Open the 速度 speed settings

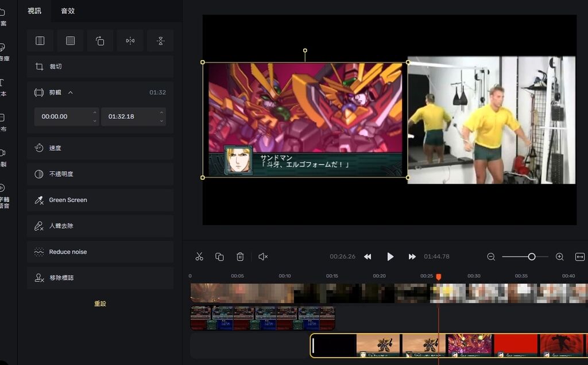[x=100, y=148]
